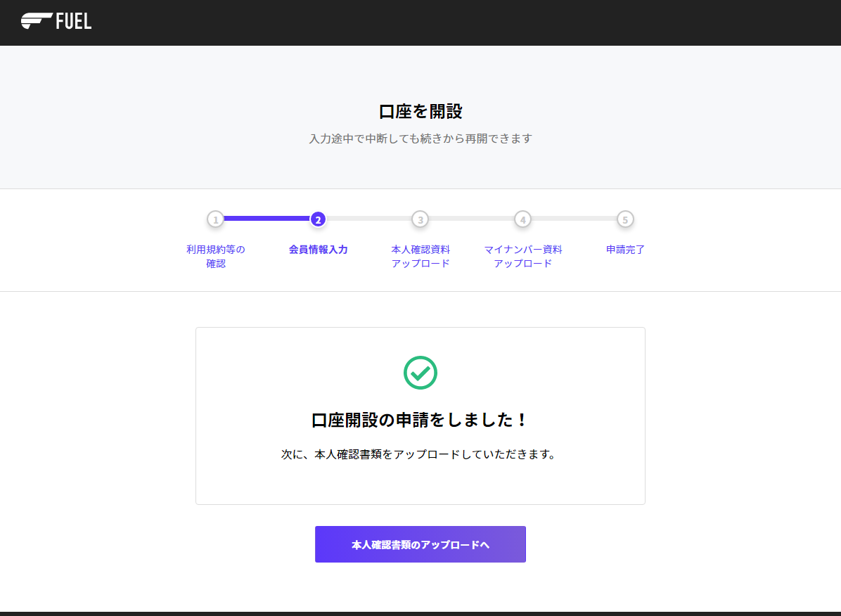This screenshot has height=616, width=841.
Task: Click the 口座開設の申請をしました！ confirmation heading
Action: pyautogui.click(x=420, y=421)
